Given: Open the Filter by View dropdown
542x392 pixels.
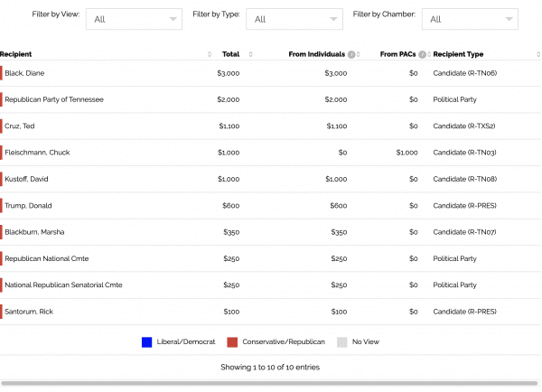Looking at the screenshot, I should tap(134, 19).
